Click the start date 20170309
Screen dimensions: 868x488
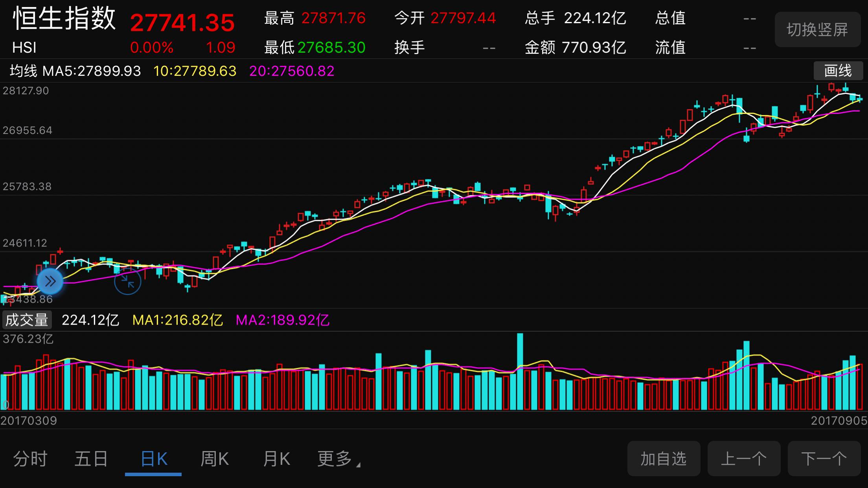pyautogui.click(x=29, y=421)
